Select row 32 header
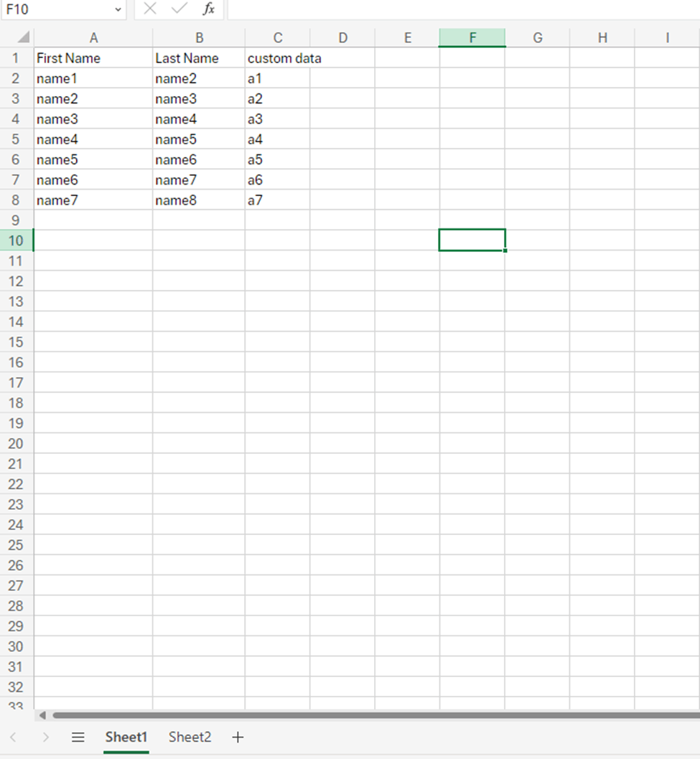 [17, 687]
